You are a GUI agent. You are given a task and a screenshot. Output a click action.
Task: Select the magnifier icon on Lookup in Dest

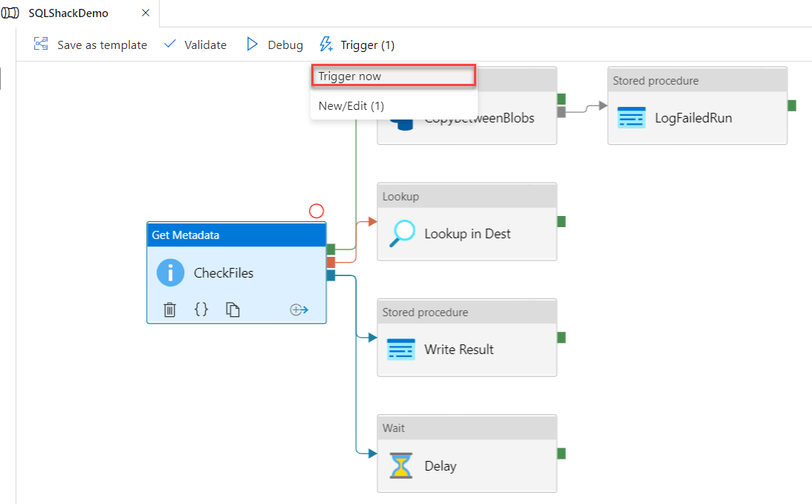[400, 233]
